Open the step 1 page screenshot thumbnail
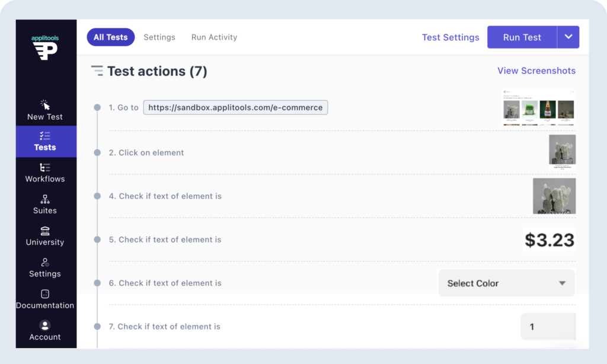The image size is (607, 364). coord(538,108)
